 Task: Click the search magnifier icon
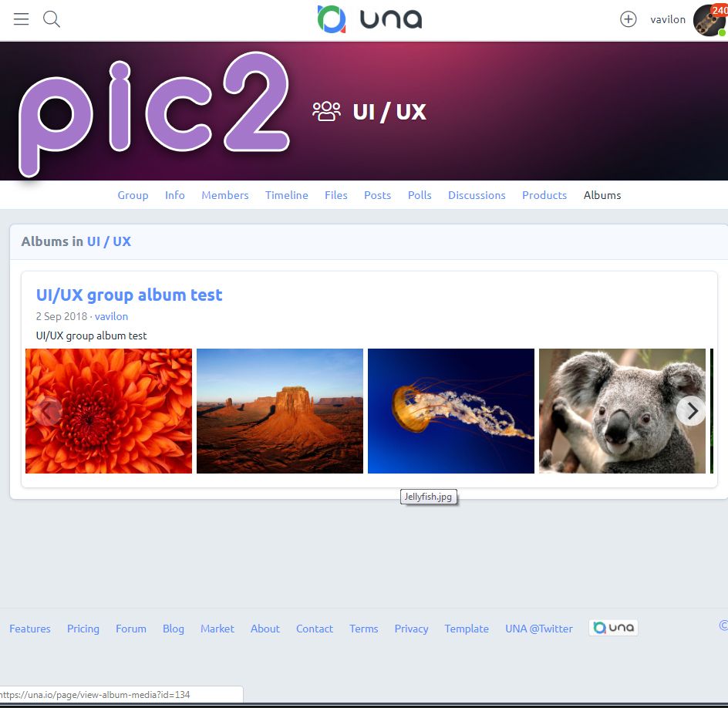coord(52,19)
